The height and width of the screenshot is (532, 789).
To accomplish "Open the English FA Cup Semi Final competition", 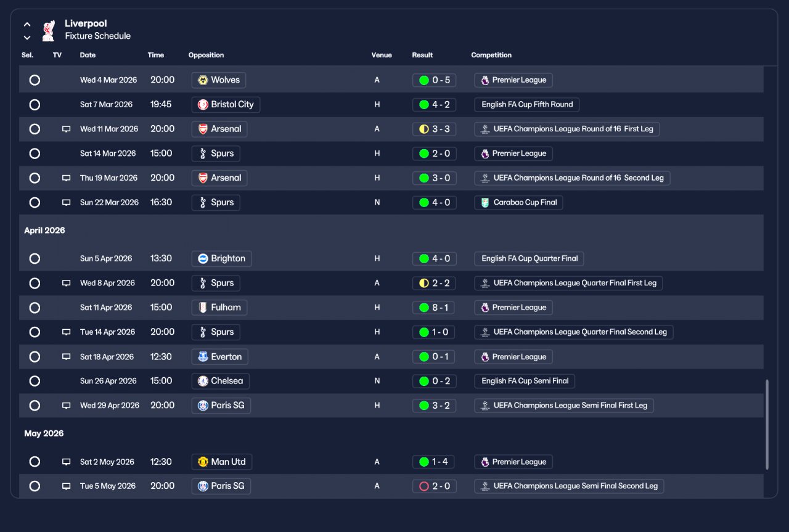I will tap(525, 381).
